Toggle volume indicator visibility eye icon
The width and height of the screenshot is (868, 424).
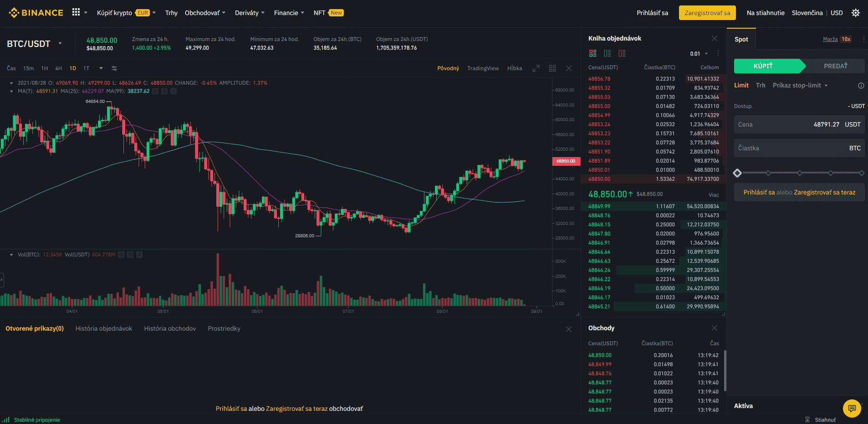click(x=121, y=255)
